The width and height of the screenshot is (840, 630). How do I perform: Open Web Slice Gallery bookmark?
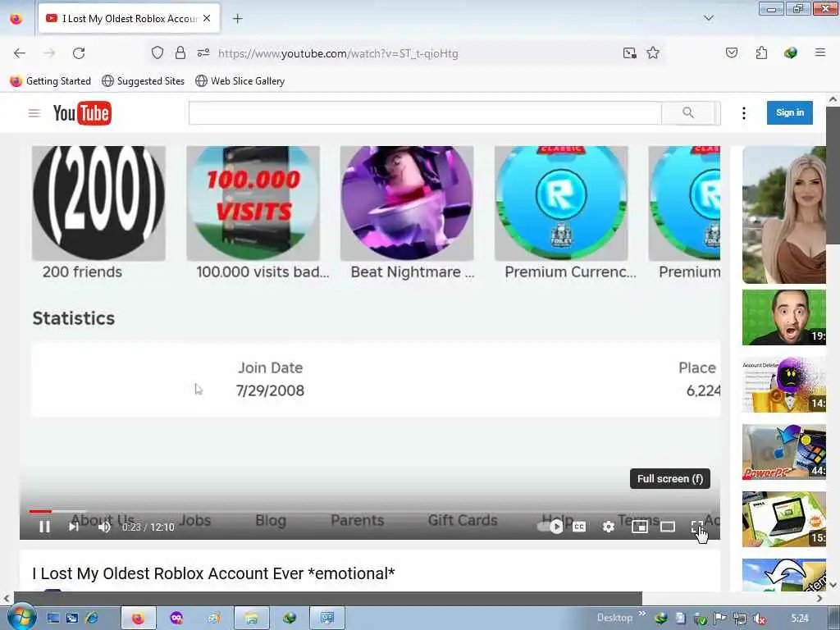pos(240,81)
